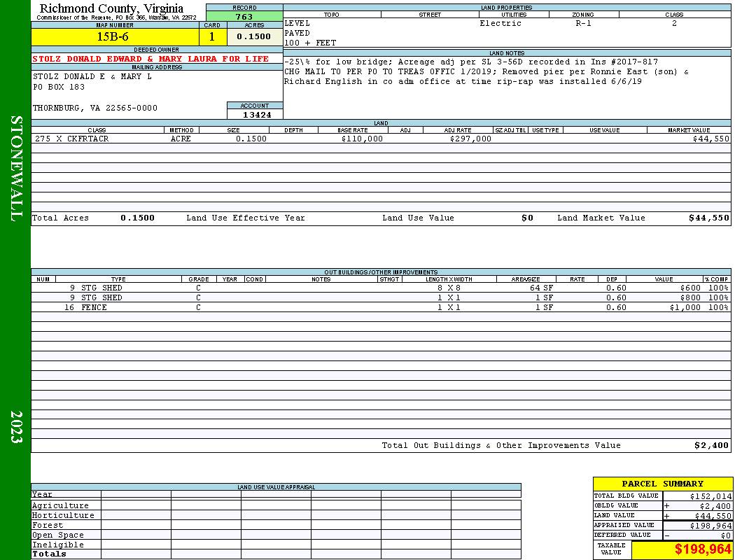Screen dimensions: 735x560
Task: Click the PARCEL SUMMARY header
Action: click(x=662, y=484)
